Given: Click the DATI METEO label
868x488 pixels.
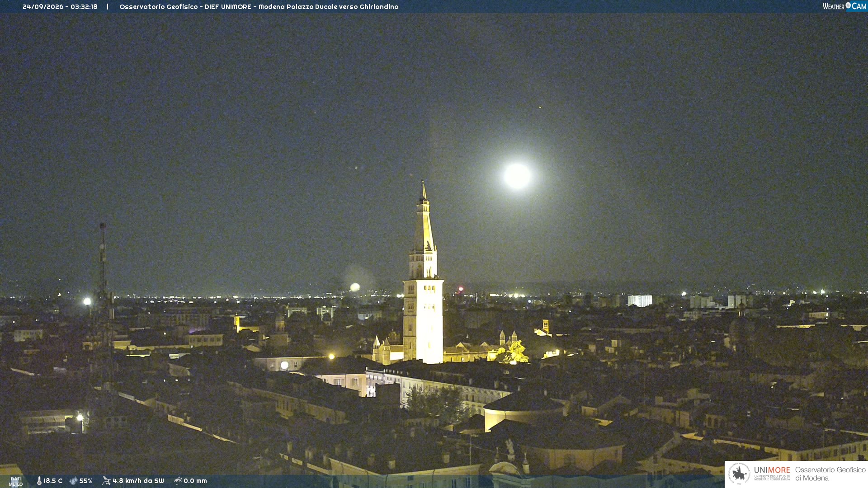Looking at the screenshot, I should pyautogui.click(x=16, y=481).
